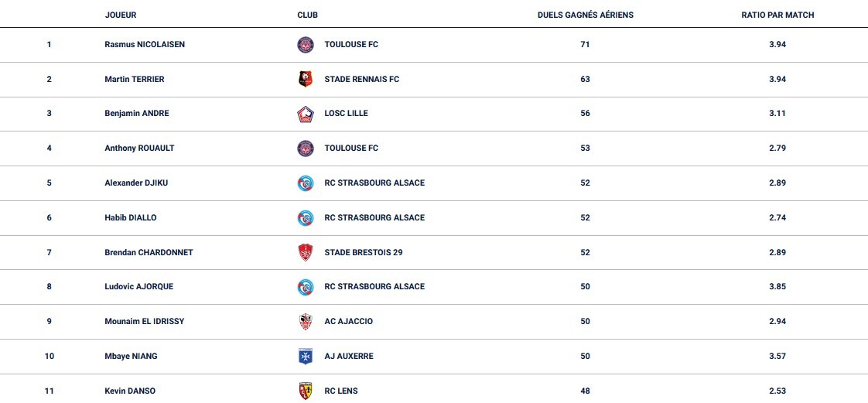Click the STADE BRESTOIS 29 club name
This screenshot has height=403, width=868.
click(x=364, y=252)
